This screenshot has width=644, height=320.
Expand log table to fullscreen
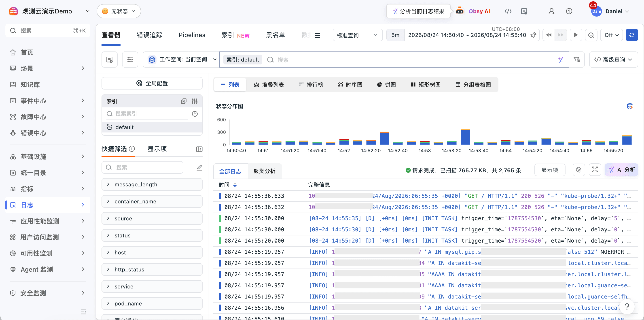(x=595, y=170)
